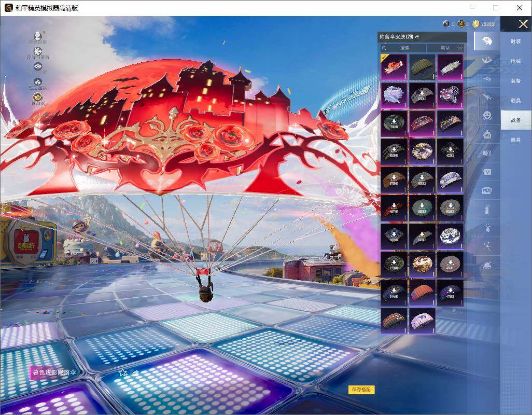The image size is (532, 415).
Task: Select the grenade sparkle category icon
Action: point(487,227)
